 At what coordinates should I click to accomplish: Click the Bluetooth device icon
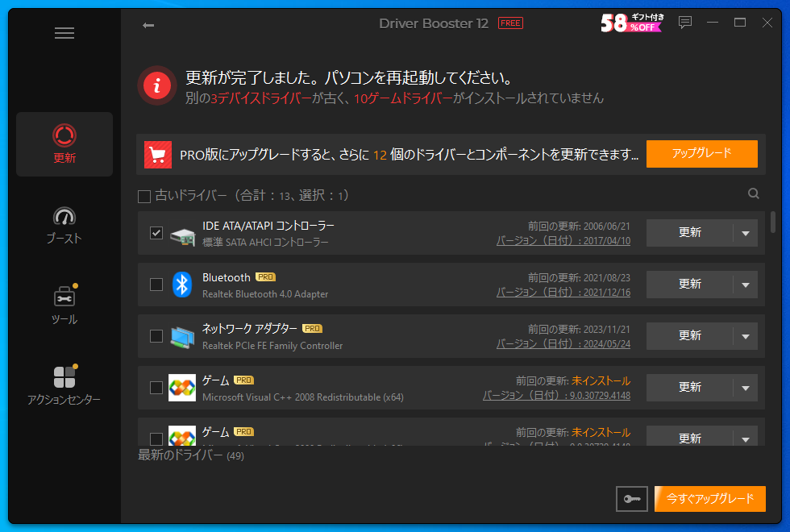point(182,285)
